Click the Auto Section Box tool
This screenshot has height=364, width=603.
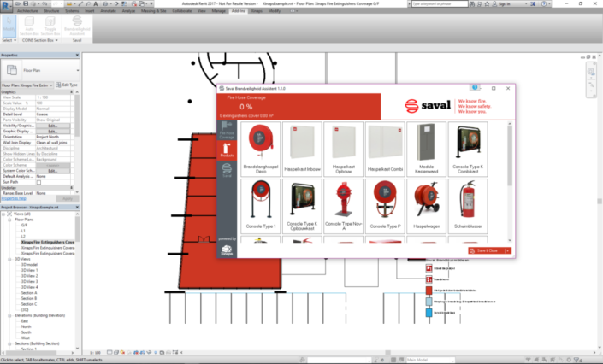coord(29,26)
